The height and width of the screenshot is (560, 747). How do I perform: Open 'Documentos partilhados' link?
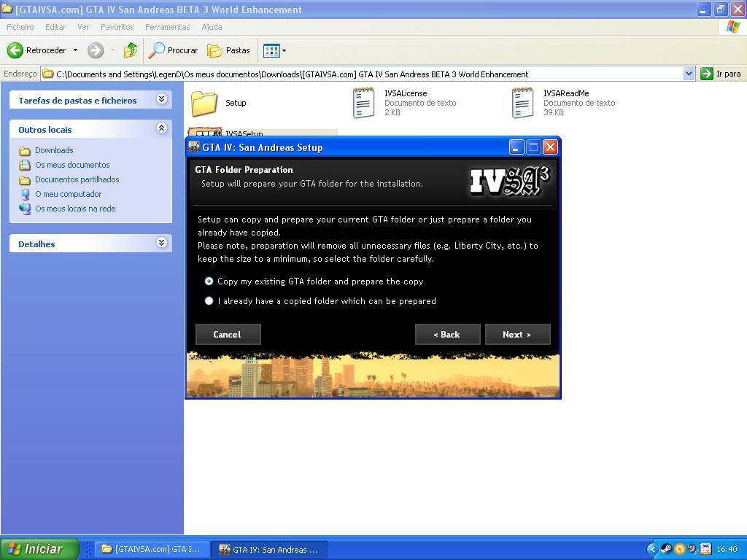(x=77, y=179)
